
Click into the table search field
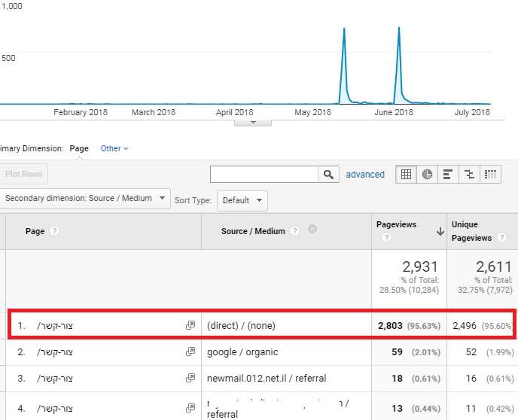tap(264, 175)
